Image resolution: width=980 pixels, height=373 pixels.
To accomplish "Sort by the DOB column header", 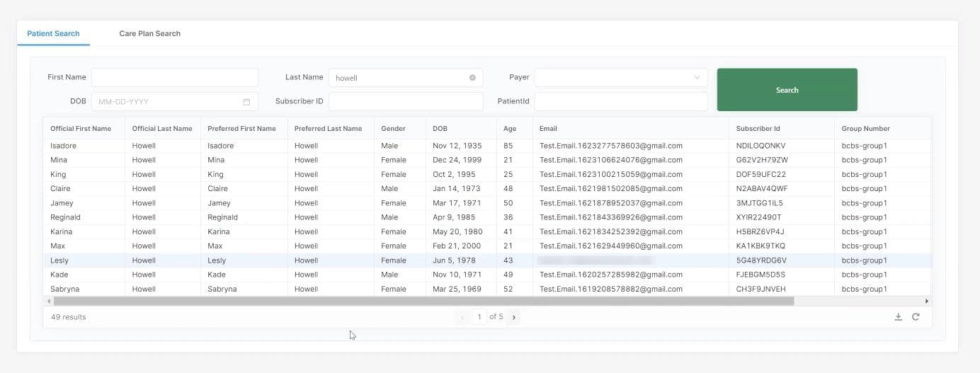I will point(440,129).
